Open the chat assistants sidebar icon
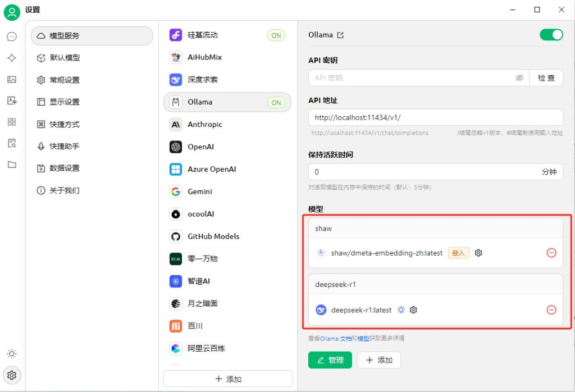This screenshot has width=575, height=392. (x=12, y=37)
